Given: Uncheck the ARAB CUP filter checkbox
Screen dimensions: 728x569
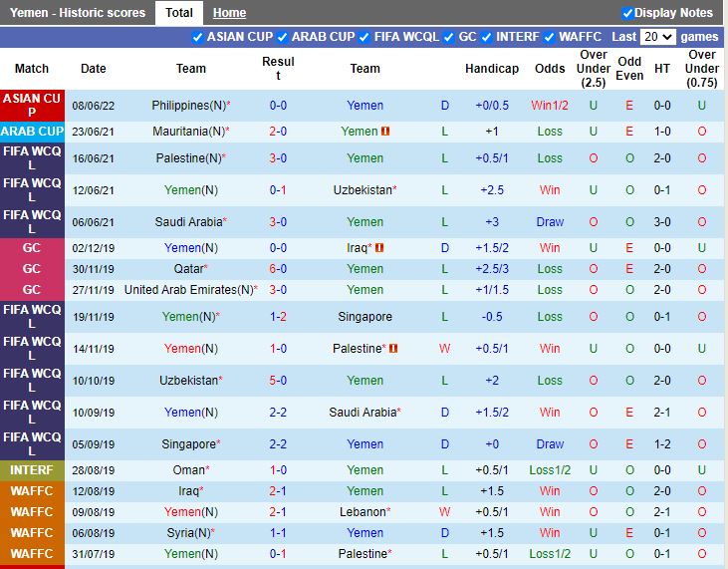Looking at the screenshot, I should (282, 37).
